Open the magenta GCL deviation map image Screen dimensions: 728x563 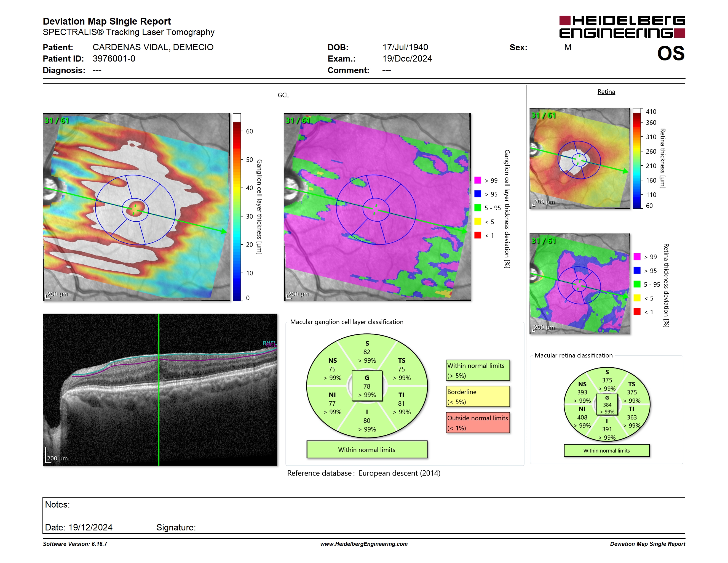coord(377,207)
